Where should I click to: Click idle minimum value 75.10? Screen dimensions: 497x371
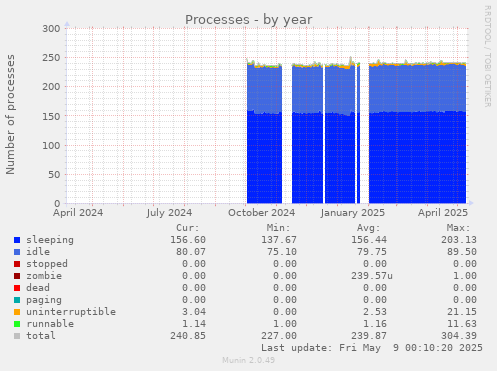[282, 252]
